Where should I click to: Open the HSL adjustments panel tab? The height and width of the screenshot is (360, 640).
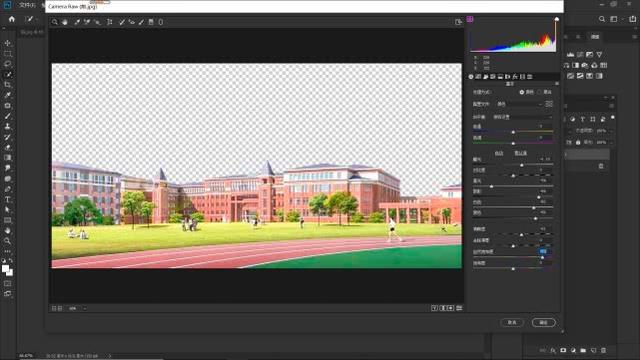click(x=493, y=77)
